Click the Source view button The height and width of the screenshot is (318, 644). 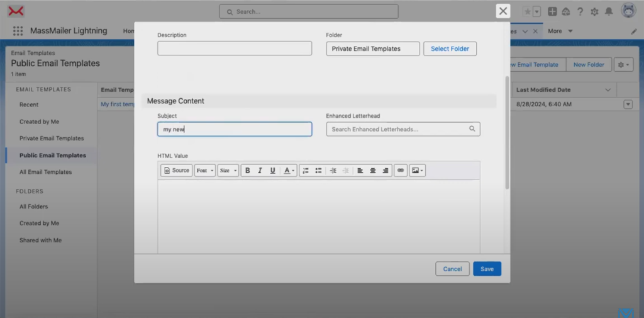pyautogui.click(x=177, y=170)
